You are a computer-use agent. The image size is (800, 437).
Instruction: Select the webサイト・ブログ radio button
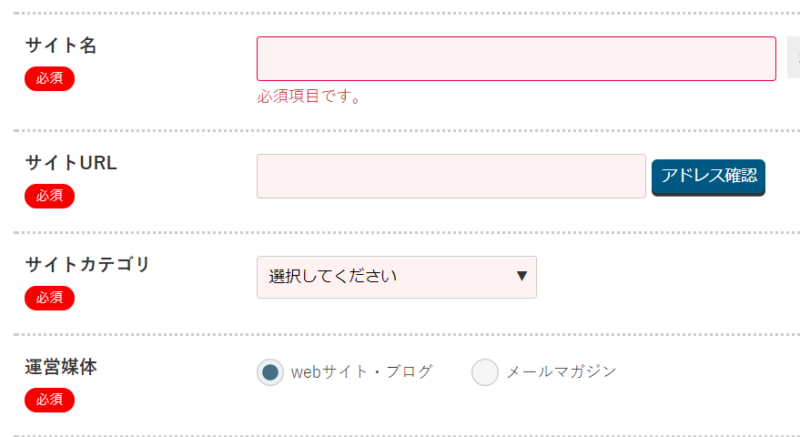[x=270, y=372]
